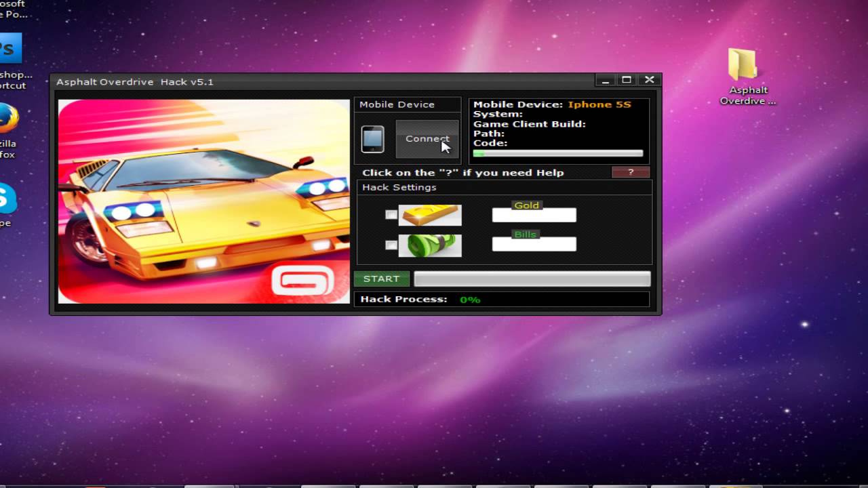Click the "Path:" info line
The height and width of the screenshot is (488, 868).
pyautogui.click(x=489, y=134)
